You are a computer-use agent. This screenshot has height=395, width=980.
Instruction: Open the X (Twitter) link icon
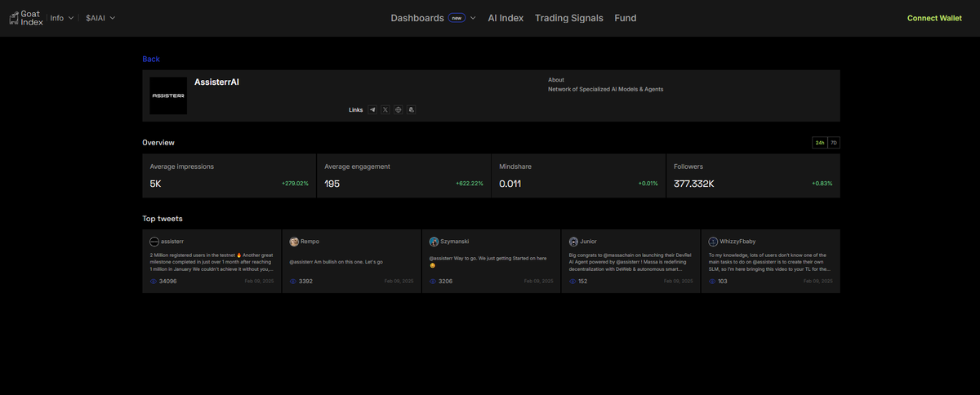tap(385, 109)
